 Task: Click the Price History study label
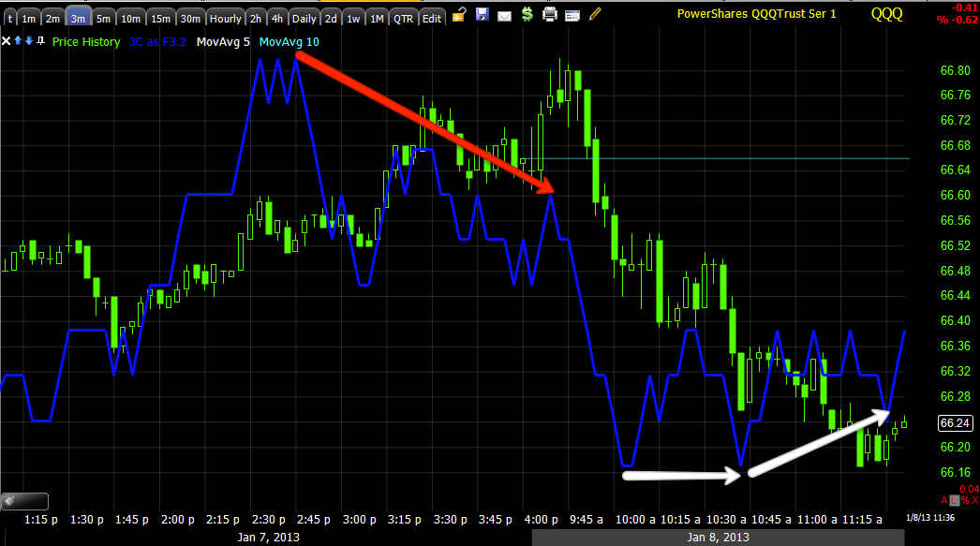pyautogui.click(x=86, y=42)
